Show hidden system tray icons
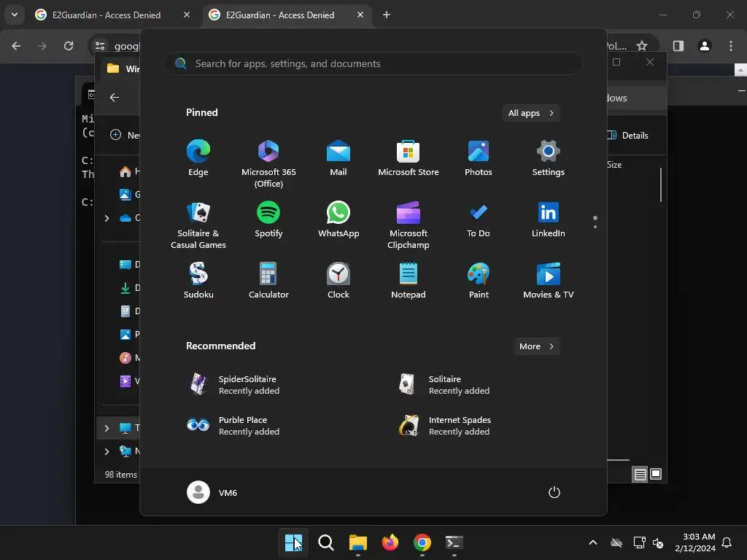 coord(592,542)
